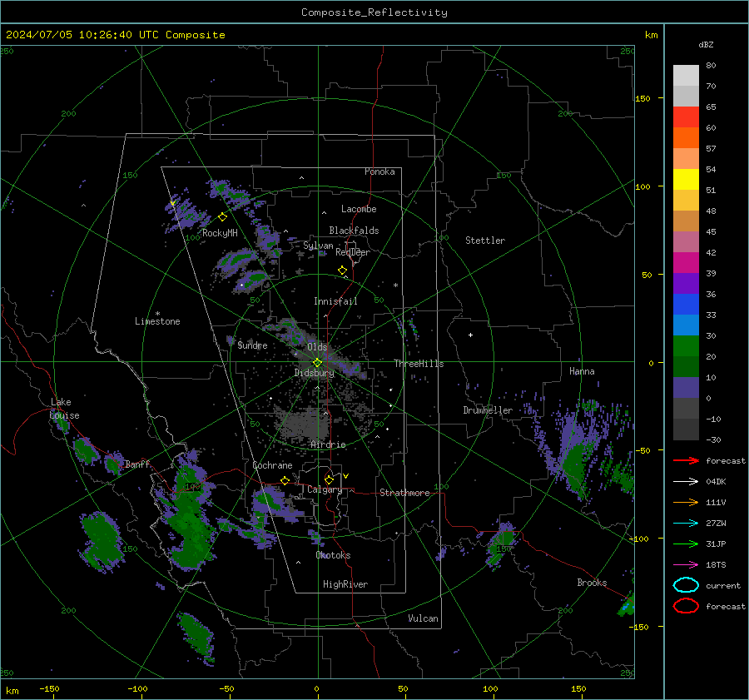Click the white 04DK arrow icon
This screenshot has height=700, width=749.
click(686, 481)
